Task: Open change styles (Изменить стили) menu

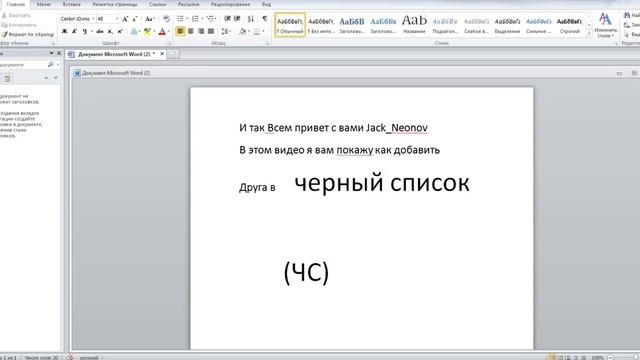Action: [605, 25]
